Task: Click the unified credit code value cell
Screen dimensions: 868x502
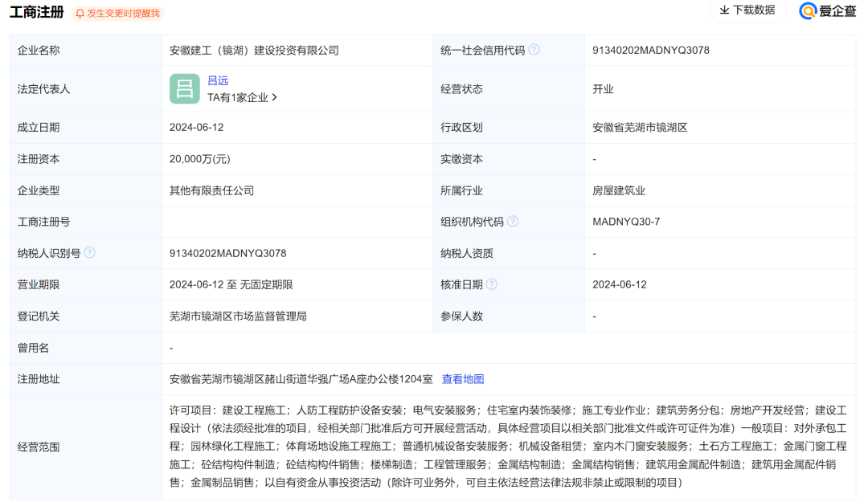Action: [x=650, y=51]
